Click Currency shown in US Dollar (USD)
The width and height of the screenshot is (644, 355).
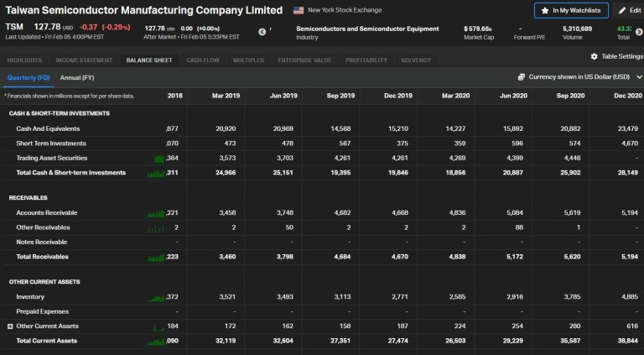coord(579,77)
